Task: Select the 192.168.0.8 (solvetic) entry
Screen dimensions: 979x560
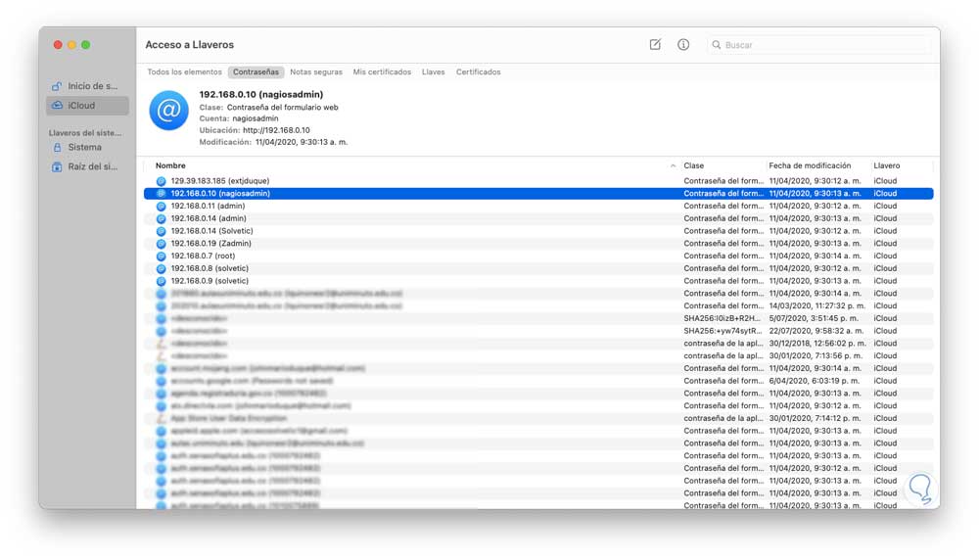Action: (538, 268)
